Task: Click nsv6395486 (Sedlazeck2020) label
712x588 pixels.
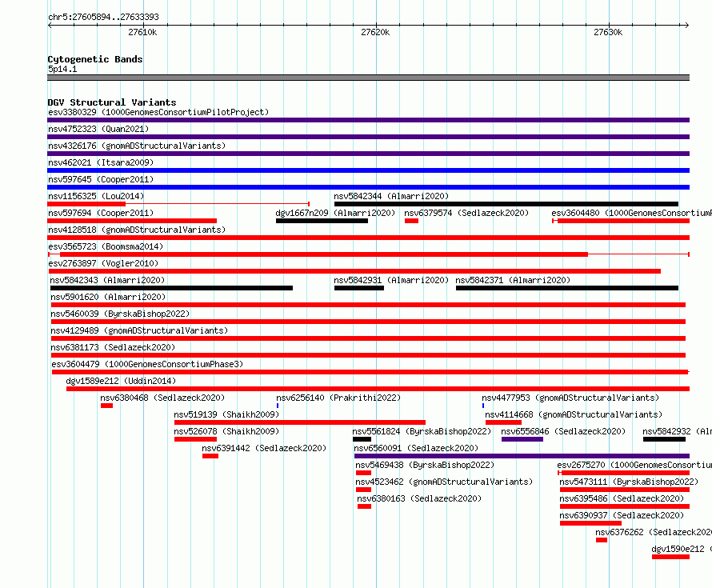Action: [621, 498]
